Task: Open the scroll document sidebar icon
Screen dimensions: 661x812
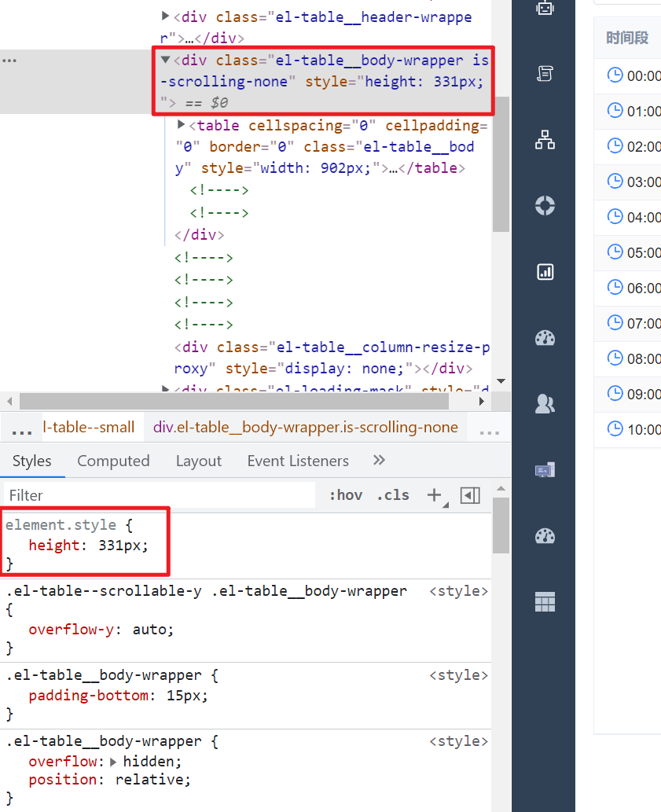Action: pos(545,74)
